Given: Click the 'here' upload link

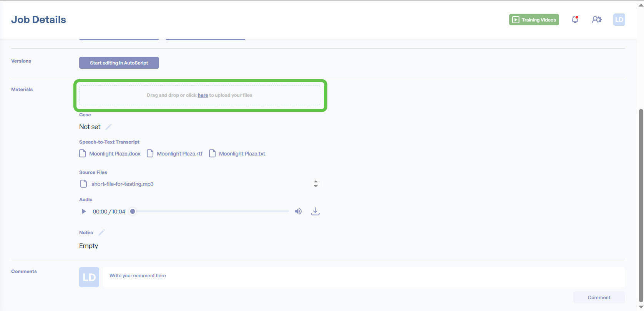Looking at the screenshot, I should point(203,95).
